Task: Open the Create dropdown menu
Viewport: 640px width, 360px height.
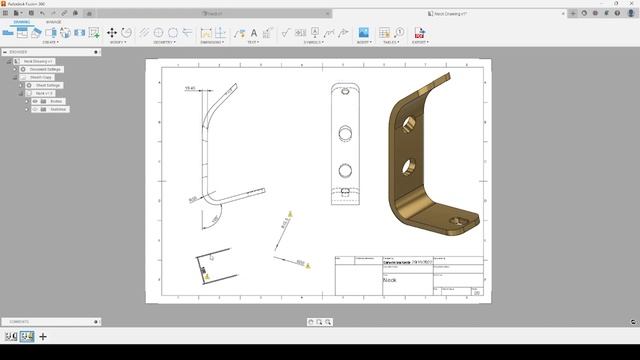Action: point(51,42)
